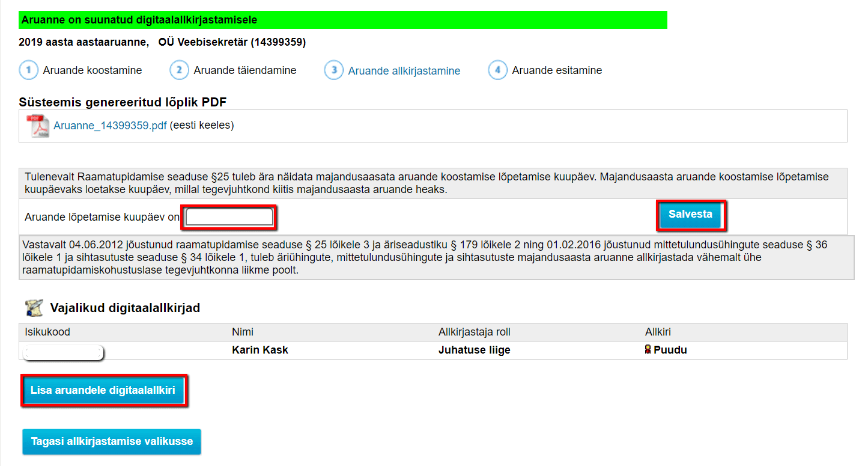The width and height of the screenshot is (868, 466).
Task: Click the signature scroll icon beside Vajalikud digitaalallkirjad
Action: 34,308
